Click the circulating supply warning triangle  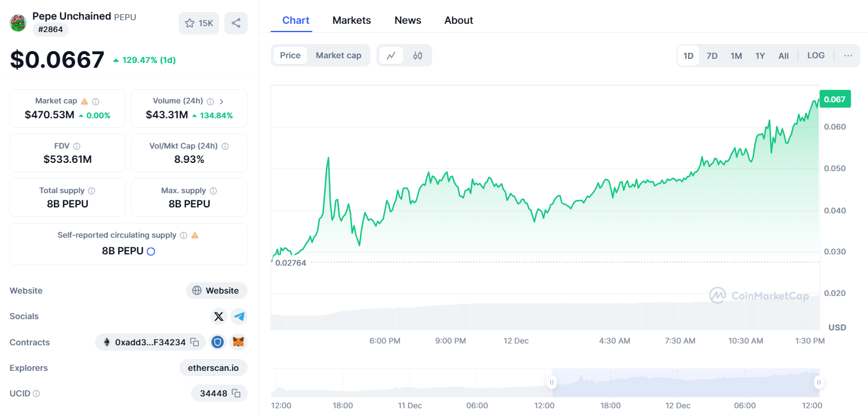point(195,235)
